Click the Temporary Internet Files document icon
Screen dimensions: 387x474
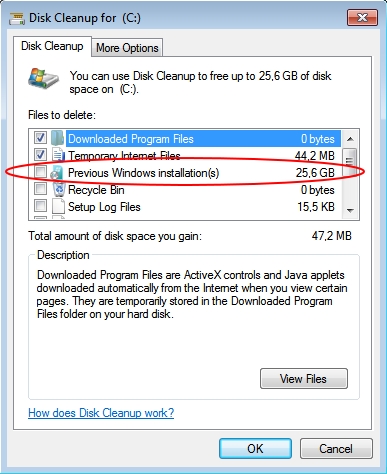tap(59, 155)
